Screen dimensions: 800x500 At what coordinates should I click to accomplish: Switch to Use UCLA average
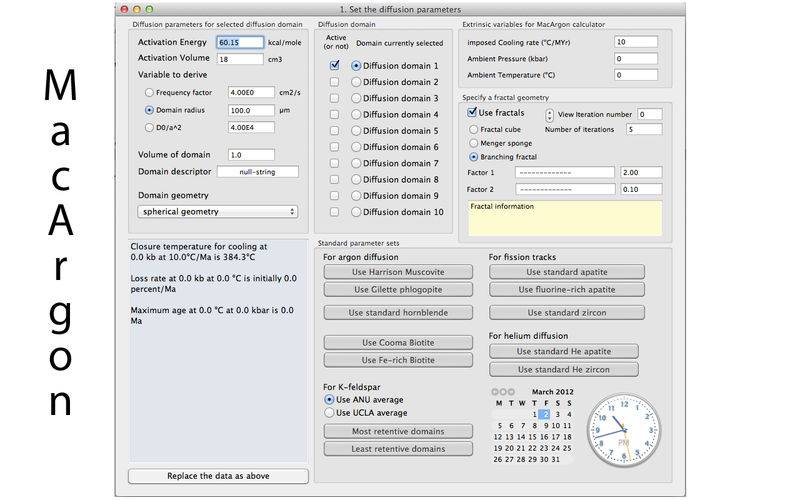tap(330, 412)
